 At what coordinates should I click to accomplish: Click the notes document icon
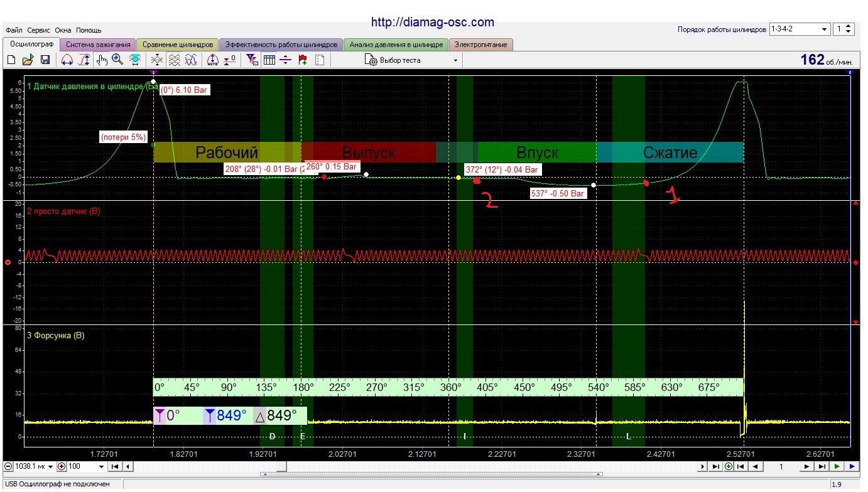319,60
